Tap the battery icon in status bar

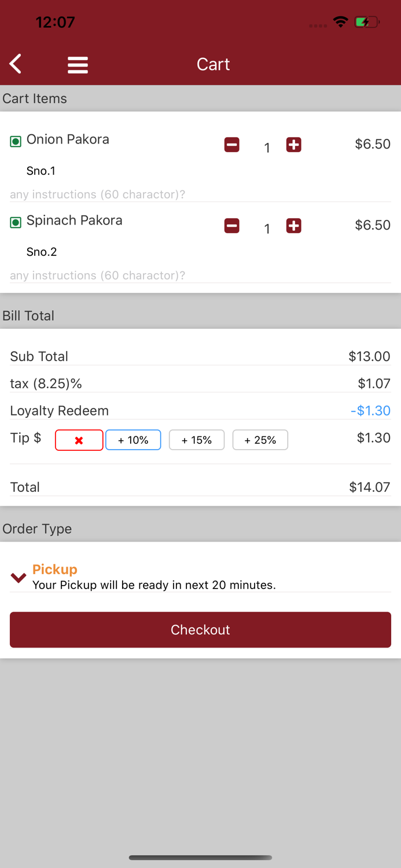(367, 23)
